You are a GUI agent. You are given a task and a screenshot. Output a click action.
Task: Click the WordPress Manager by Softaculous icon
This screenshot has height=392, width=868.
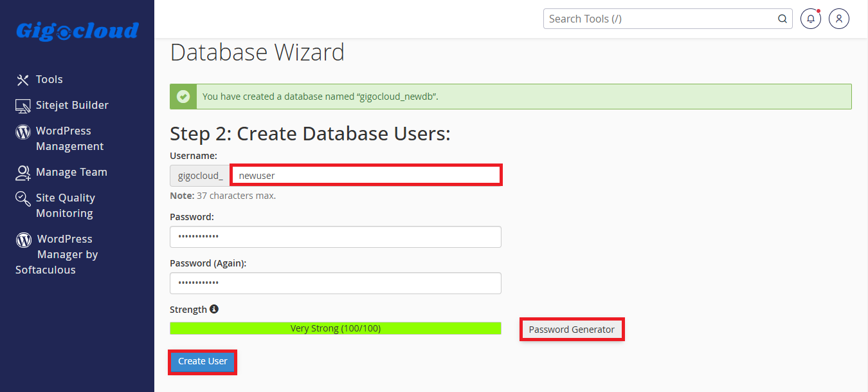pyautogui.click(x=24, y=240)
